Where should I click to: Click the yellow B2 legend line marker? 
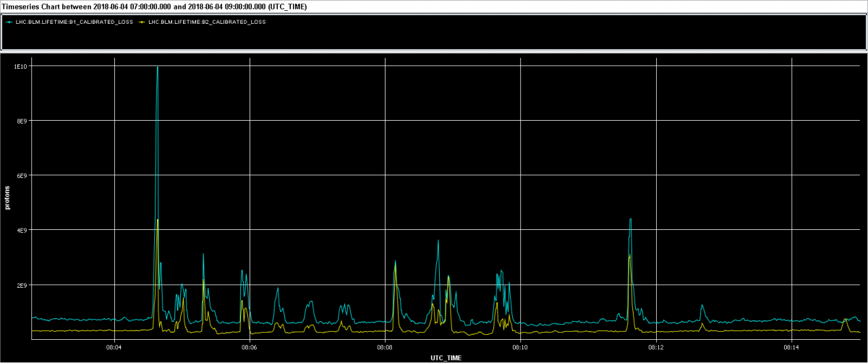[143, 22]
